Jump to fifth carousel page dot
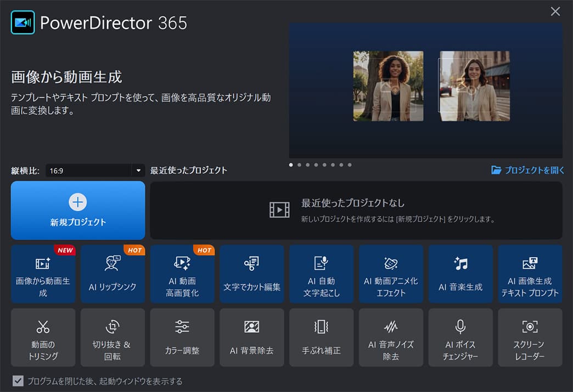The image size is (573, 392). (x=324, y=165)
